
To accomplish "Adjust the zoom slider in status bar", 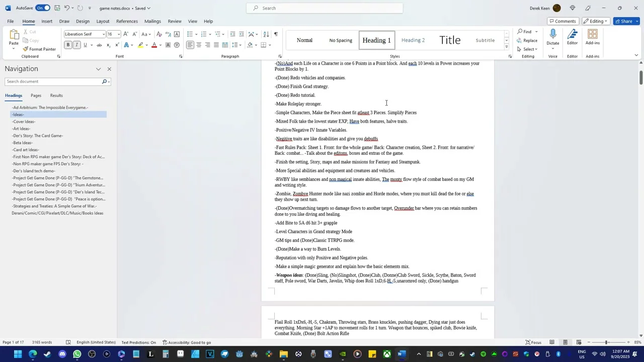I will pyautogui.click(x=606, y=342).
